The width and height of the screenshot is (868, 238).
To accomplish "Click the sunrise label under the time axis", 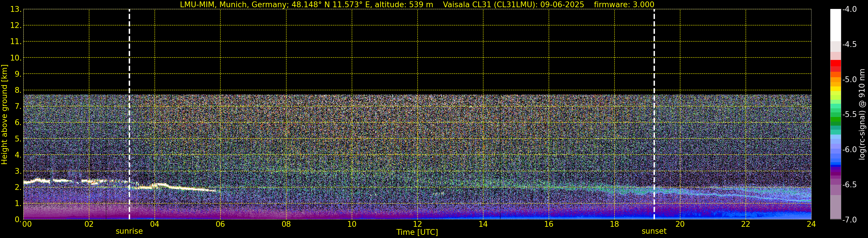I will tap(129, 231).
